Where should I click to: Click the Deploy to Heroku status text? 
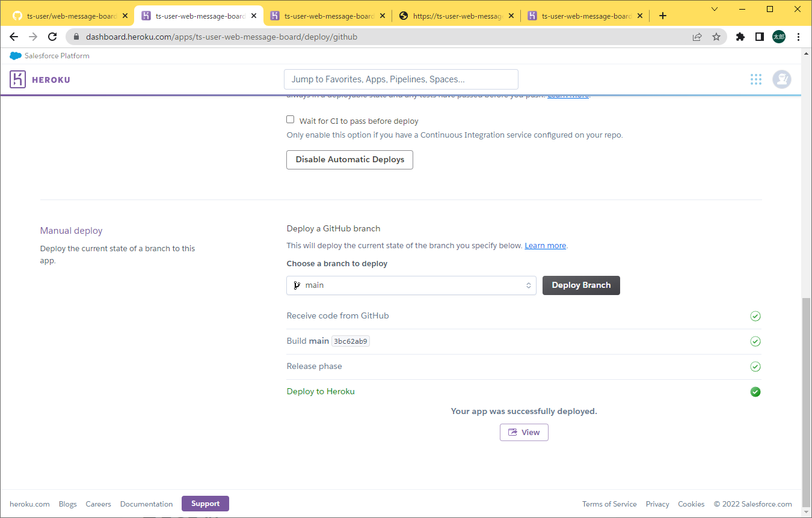(x=321, y=392)
